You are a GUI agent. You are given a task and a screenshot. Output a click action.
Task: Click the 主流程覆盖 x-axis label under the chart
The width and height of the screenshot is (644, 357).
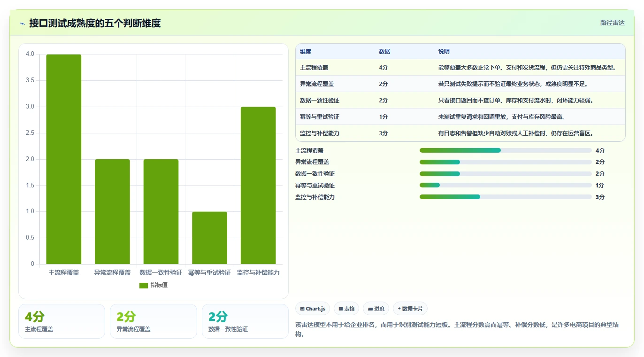(64, 272)
